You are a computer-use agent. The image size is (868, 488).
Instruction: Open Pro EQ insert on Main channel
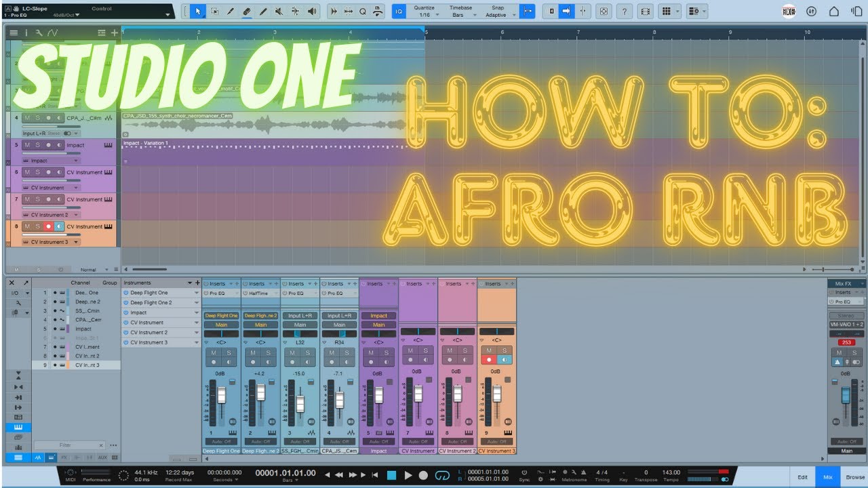pos(846,302)
